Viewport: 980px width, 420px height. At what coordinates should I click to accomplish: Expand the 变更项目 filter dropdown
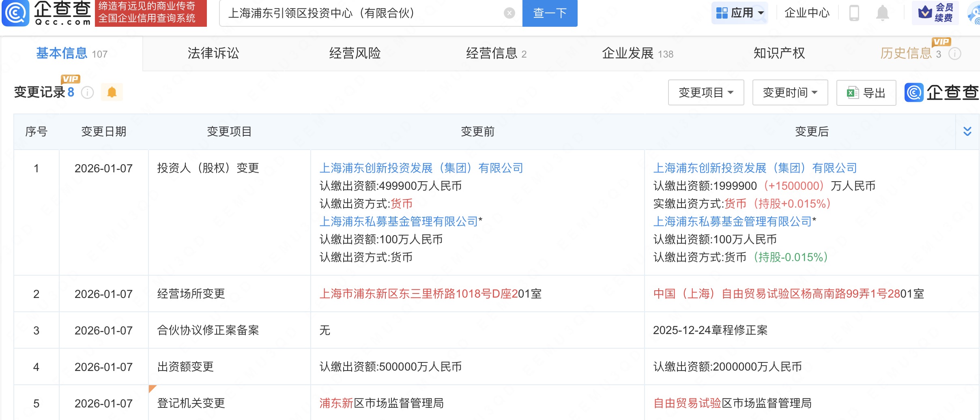pyautogui.click(x=706, y=93)
